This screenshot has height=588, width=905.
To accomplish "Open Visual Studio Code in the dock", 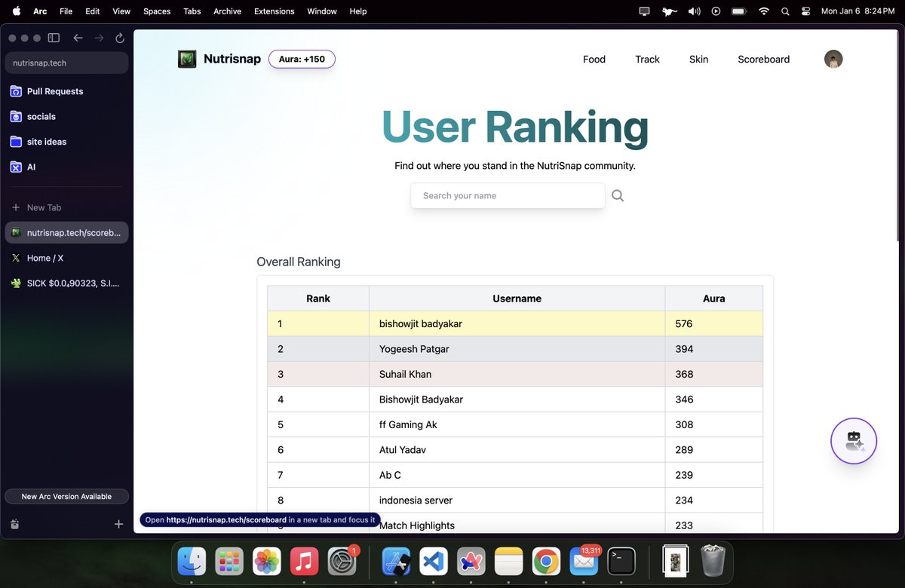I will point(434,562).
